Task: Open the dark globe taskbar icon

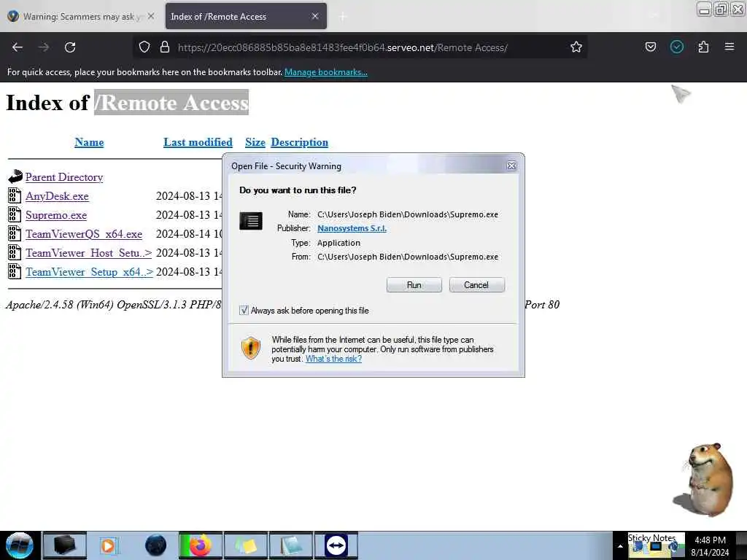Action: point(156,545)
